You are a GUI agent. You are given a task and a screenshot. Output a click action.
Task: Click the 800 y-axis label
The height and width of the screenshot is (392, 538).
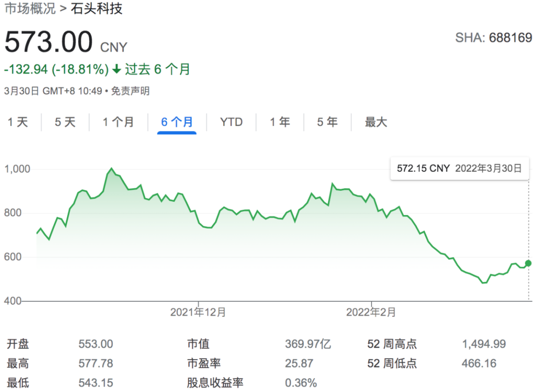pos(12,213)
